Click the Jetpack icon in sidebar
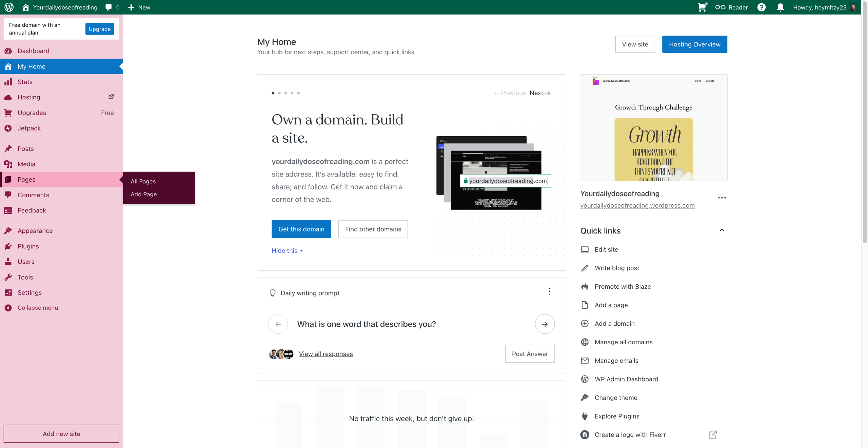 pos(8,128)
